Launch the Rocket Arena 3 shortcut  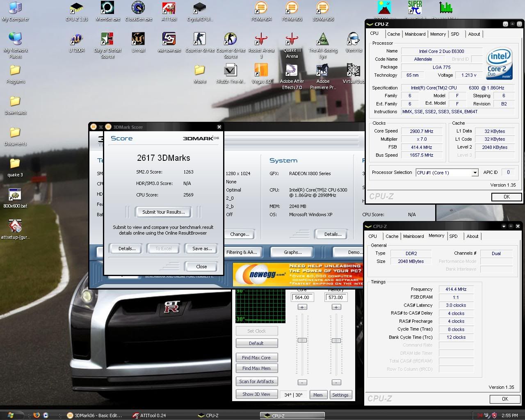(x=261, y=45)
